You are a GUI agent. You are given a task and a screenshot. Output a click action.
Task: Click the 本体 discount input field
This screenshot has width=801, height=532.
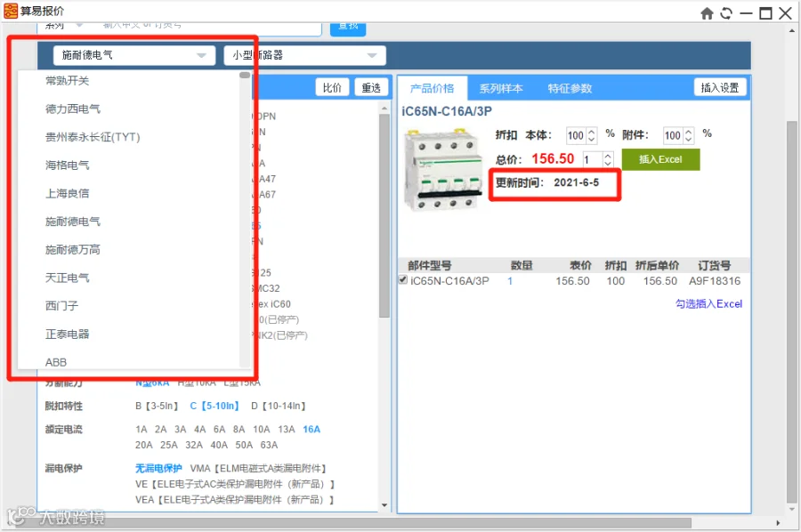(576, 135)
